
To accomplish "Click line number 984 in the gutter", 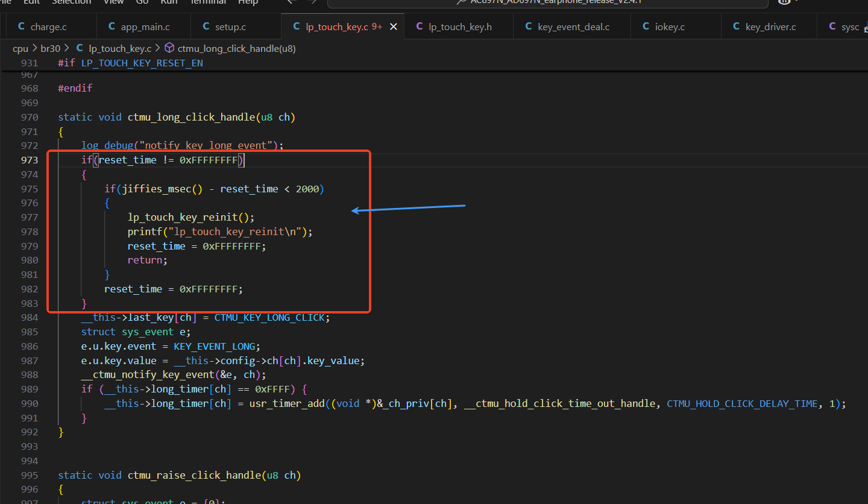I will coord(29,317).
